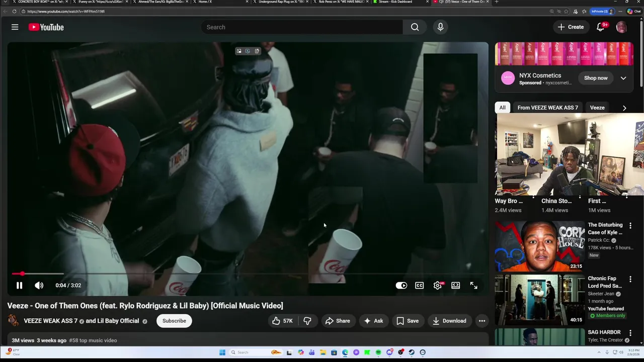This screenshot has width=644, height=362.
Task: Pause the video
Action: coord(19,285)
